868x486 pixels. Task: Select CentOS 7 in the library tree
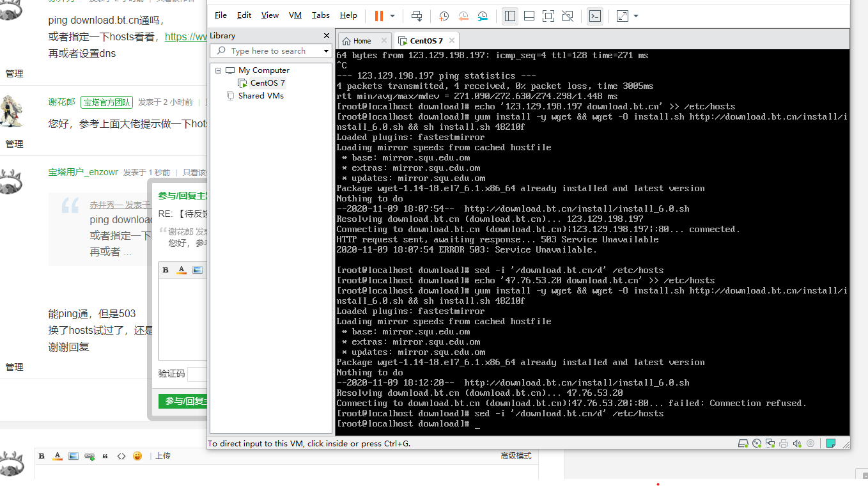click(267, 83)
